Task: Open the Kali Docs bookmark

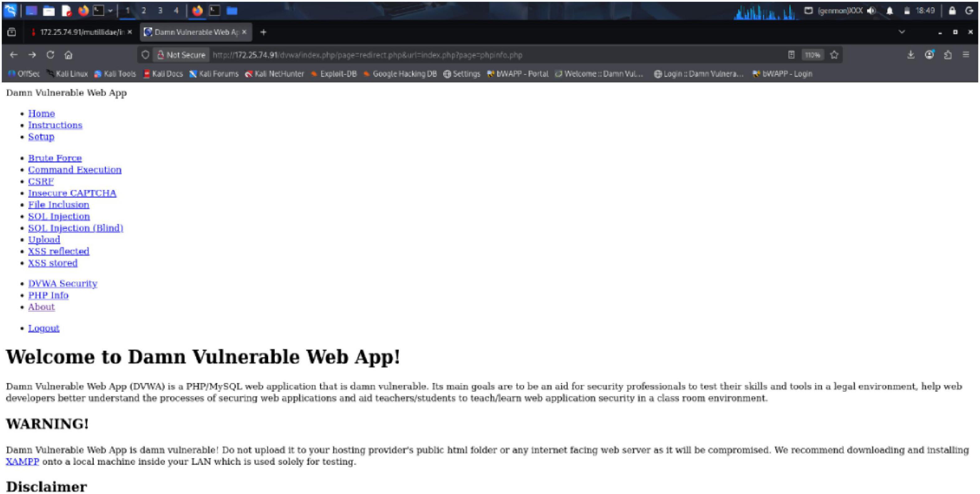Action: [163, 74]
